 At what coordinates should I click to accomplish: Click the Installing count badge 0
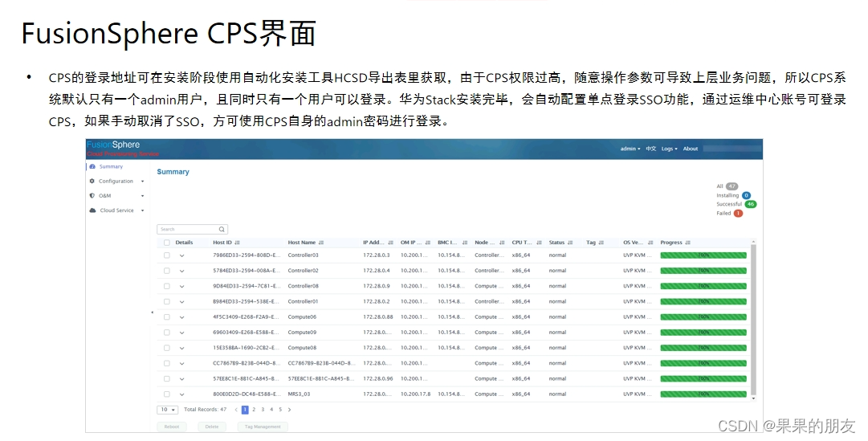(x=746, y=195)
